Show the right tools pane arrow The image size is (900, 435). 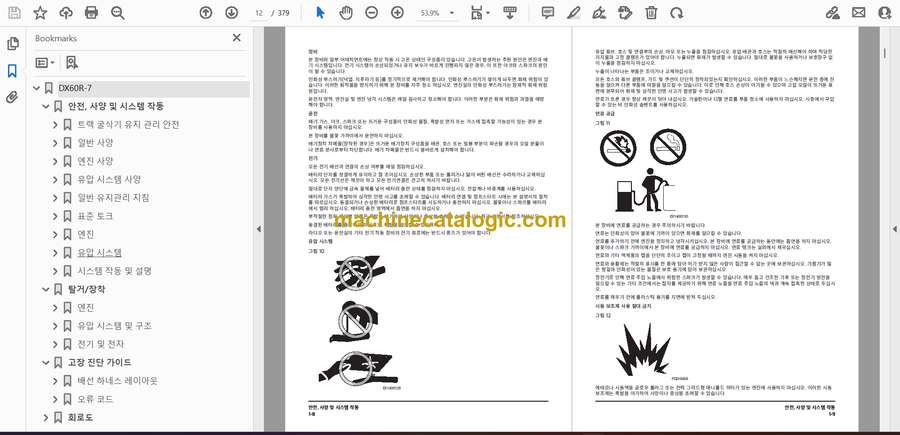tap(894, 229)
